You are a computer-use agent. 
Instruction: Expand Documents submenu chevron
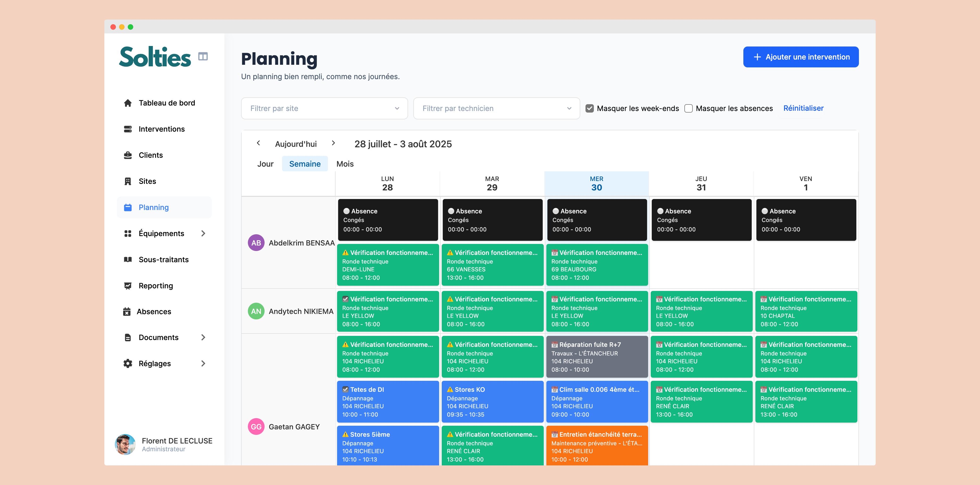tap(203, 337)
